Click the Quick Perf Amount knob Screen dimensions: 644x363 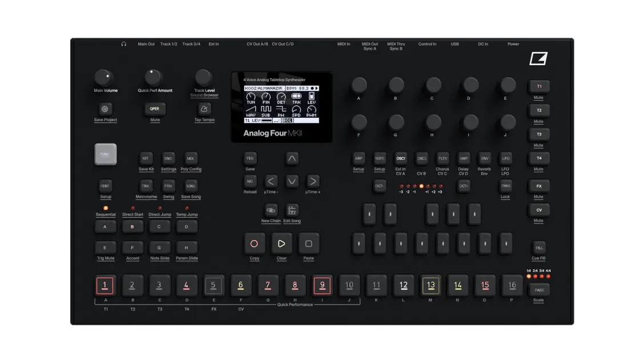click(x=154, y=77)
